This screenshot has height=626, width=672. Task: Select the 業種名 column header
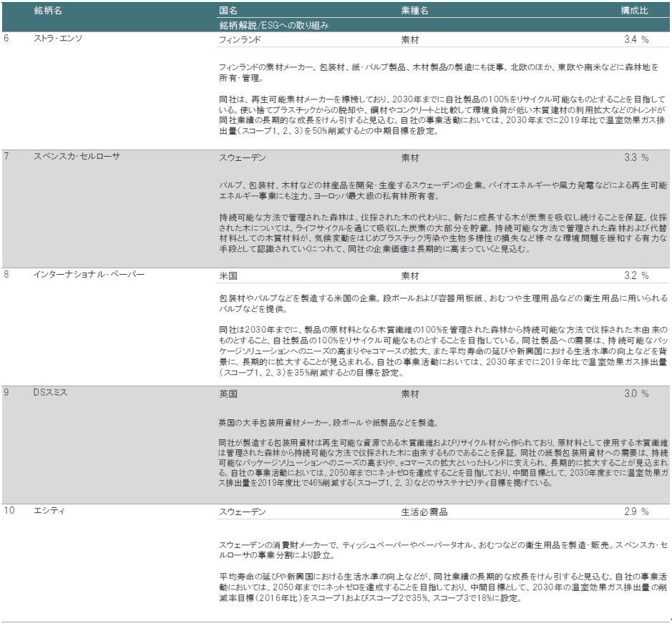[414, 11]
